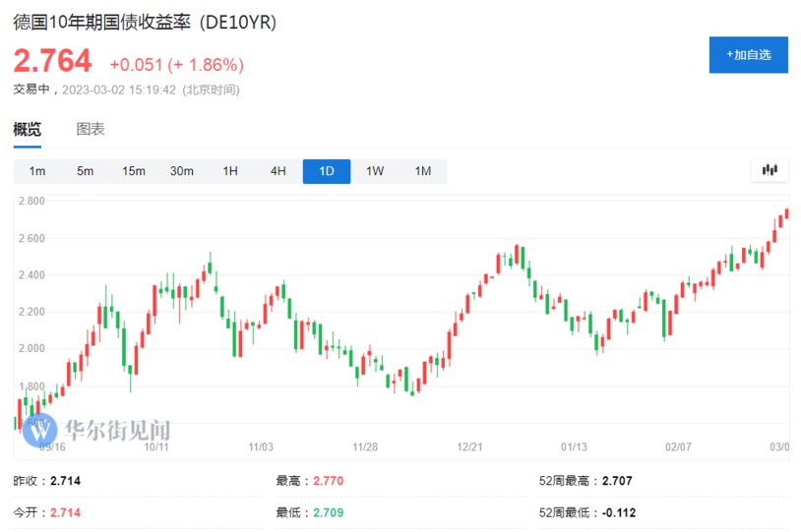The height and width of the screenshot is (532, 801).
Task: Select the 1M monthly timeframe
Action: click(423, 171)
